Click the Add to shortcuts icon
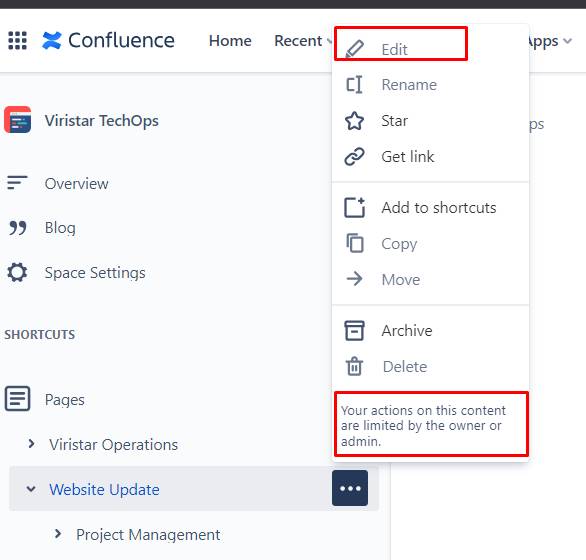The image size is (586, 560). [x=354, y=207]
